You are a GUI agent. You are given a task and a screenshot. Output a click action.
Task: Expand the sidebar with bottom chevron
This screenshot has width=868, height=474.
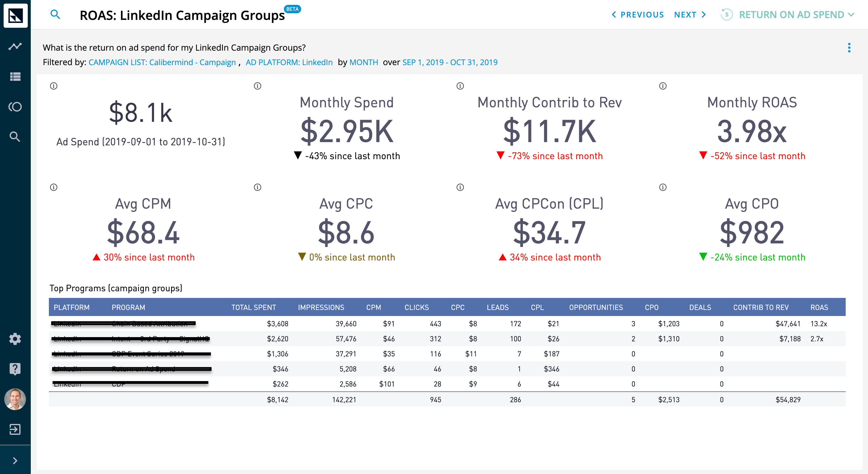coord(15,460)
